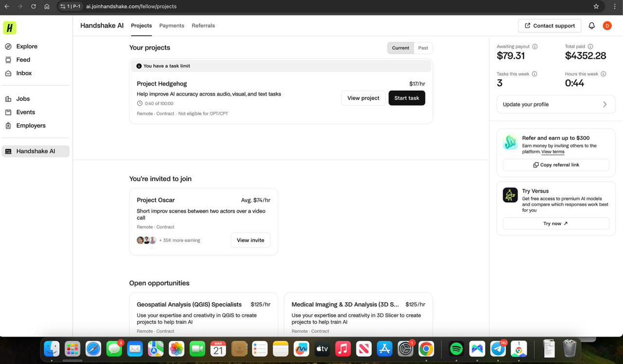The width and height of the screenshot is (623, 364).
Task: Show info for Awaiting payout
Action: [535, 46]
